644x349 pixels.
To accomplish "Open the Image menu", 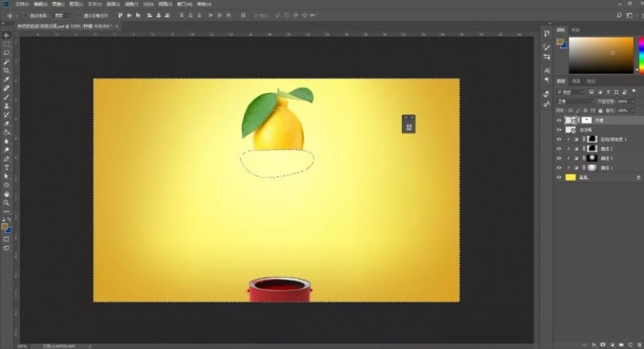I will tap(58, 4).
